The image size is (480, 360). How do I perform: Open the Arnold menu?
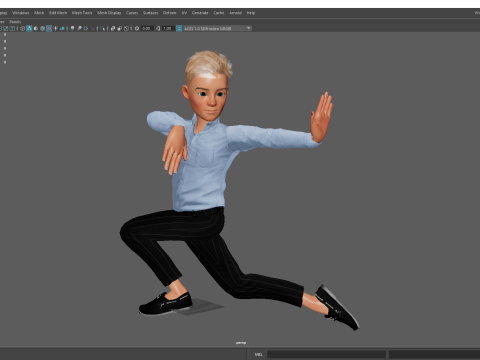(x=235, y=13)
